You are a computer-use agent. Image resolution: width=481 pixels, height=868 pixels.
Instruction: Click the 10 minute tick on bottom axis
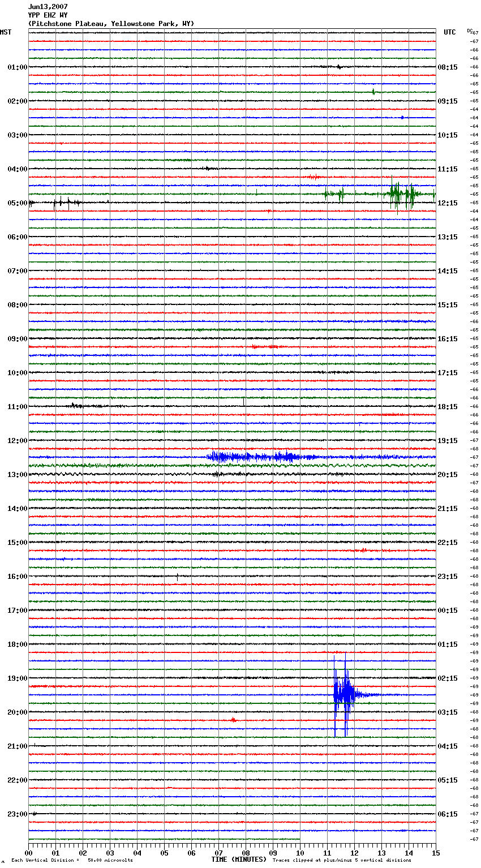(x=300, y=853)
